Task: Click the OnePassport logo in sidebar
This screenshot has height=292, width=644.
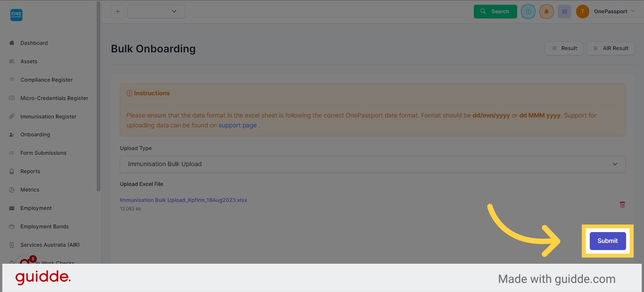Action: 16,15
